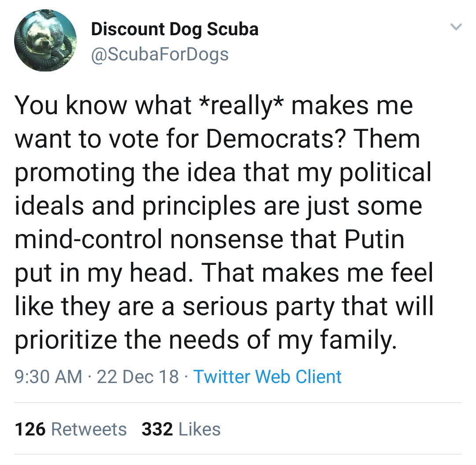This screenshot has height=465, width=476.
Task: Open the scuba dog profile avatar
Action: [x=45, y=41]
